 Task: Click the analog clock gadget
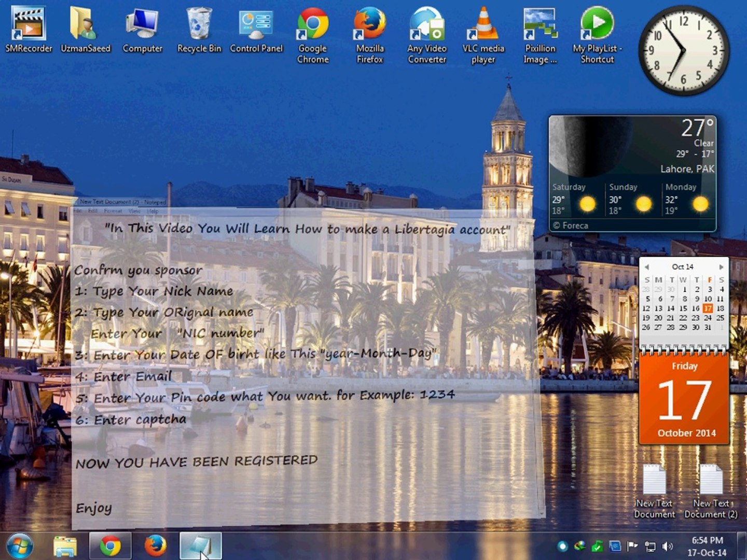pyautogui.click(x=683, y=50)
